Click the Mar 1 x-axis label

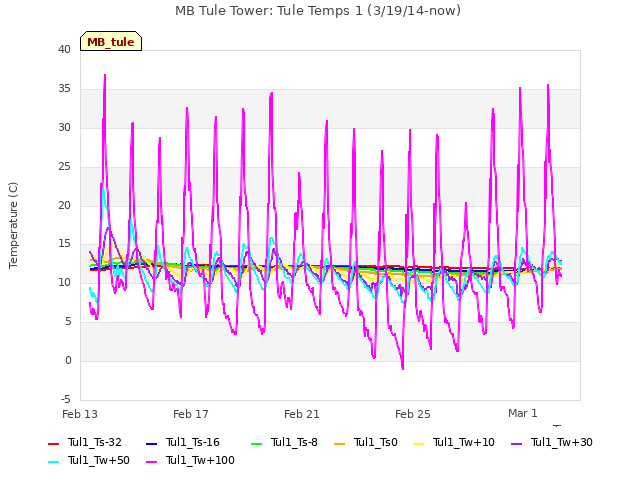(522, 413)
